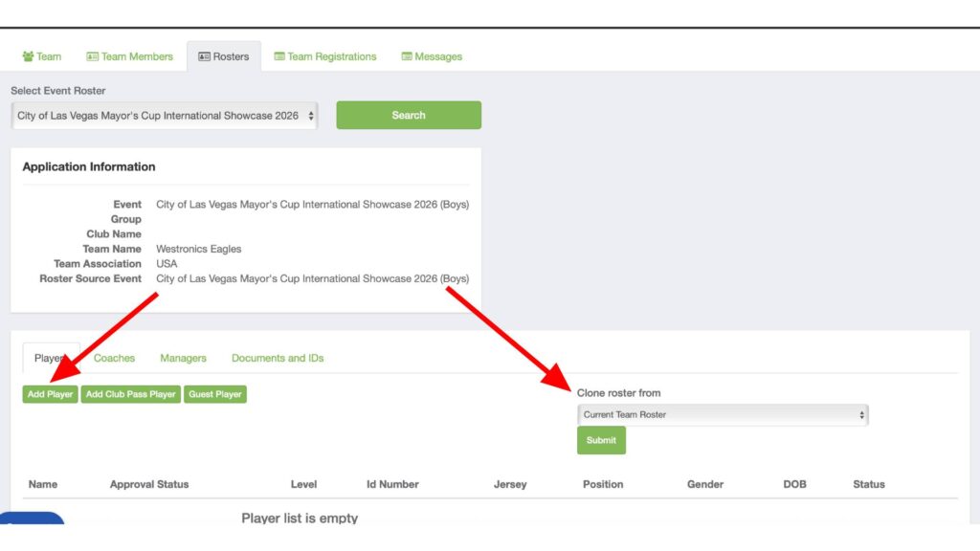The height and width of the screenshot is (551, 980).
Task: Switch to the Messages tab
Action: (x=438, y=56)
